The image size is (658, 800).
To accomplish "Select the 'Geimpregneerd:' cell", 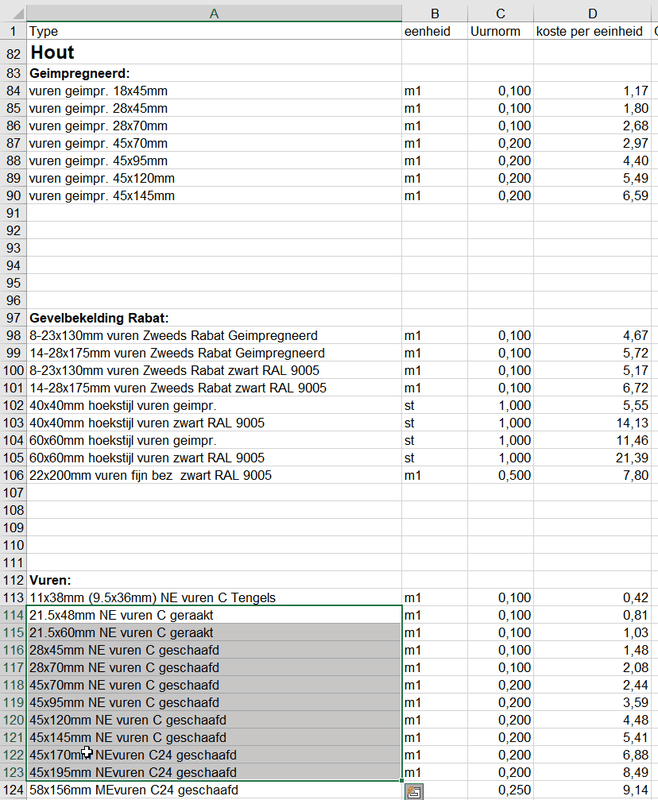I will pos(214,73).
